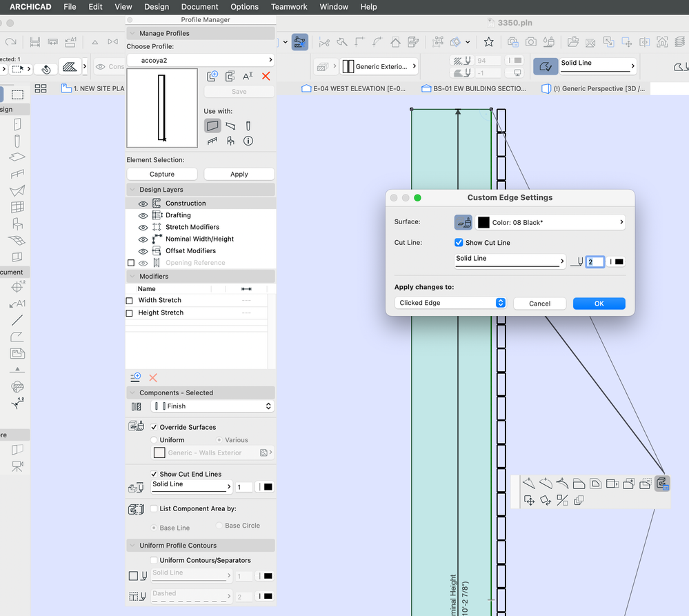689x616 pixels.
Task: Uncheck the Show Cut Line checkbox
Action: click(x=459, y=243)
